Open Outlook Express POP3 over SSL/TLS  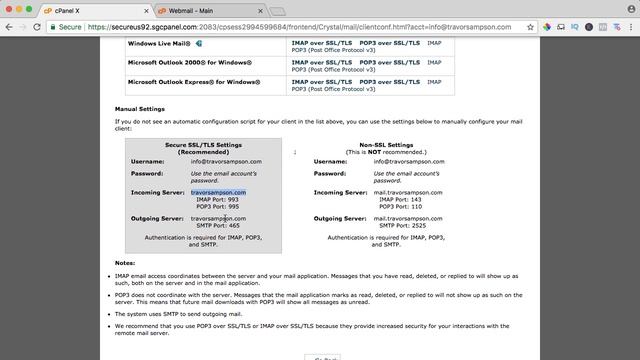click(x=389, y=82)
